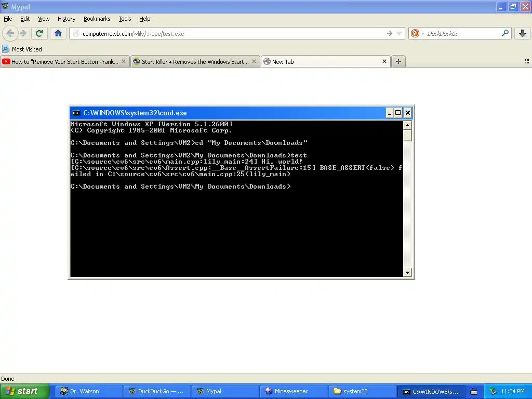Click the search magnifier icon
Viewport: 532px width, 399px height.
coord(505,33)
